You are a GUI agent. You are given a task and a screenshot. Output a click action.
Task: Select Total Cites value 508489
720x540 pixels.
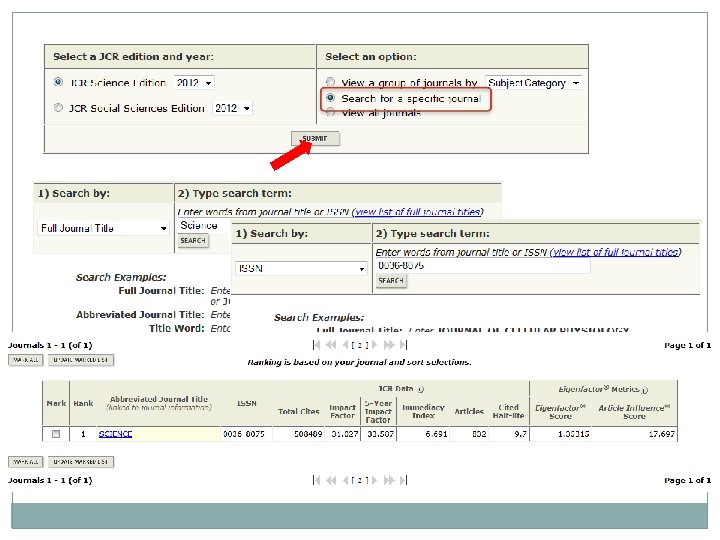pyautogui.click(x=308, y=433)
